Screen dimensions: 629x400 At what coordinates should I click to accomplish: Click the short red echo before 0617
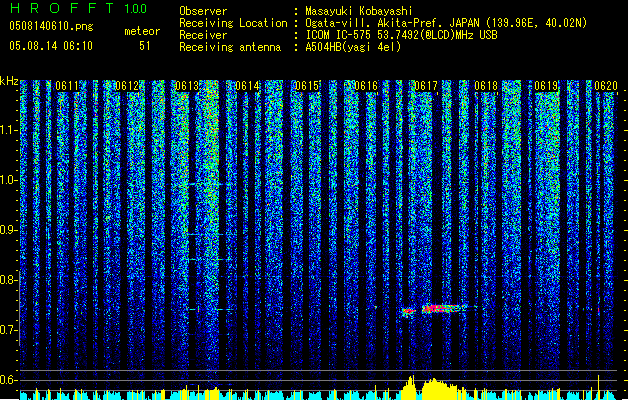point(409,311)
